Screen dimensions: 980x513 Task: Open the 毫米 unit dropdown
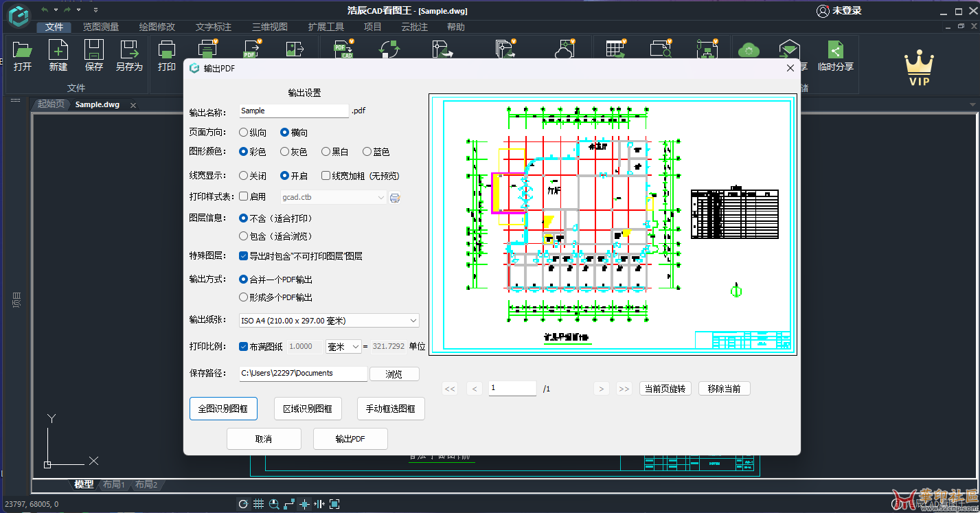[343, 347]
